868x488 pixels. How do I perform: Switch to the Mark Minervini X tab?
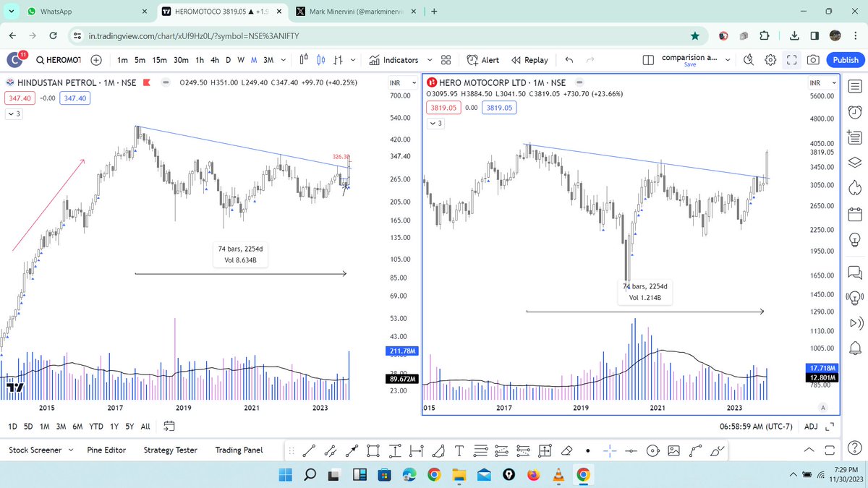pyautogui.click(x=354, y=12)
